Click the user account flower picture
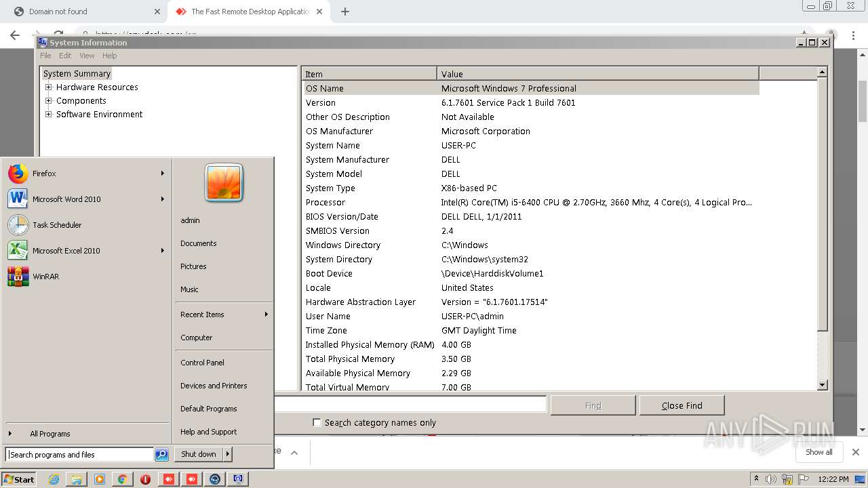 (224, 182)
